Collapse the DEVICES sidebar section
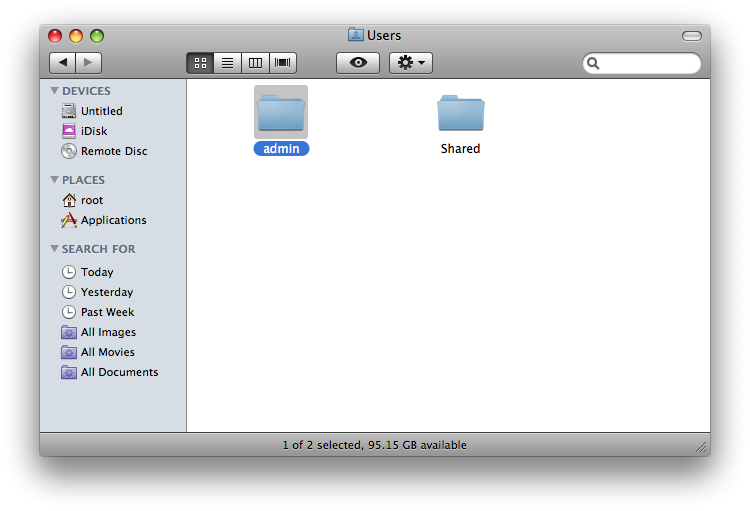The width and height of the screenshot is (750, 511). [x=54, y=91]
